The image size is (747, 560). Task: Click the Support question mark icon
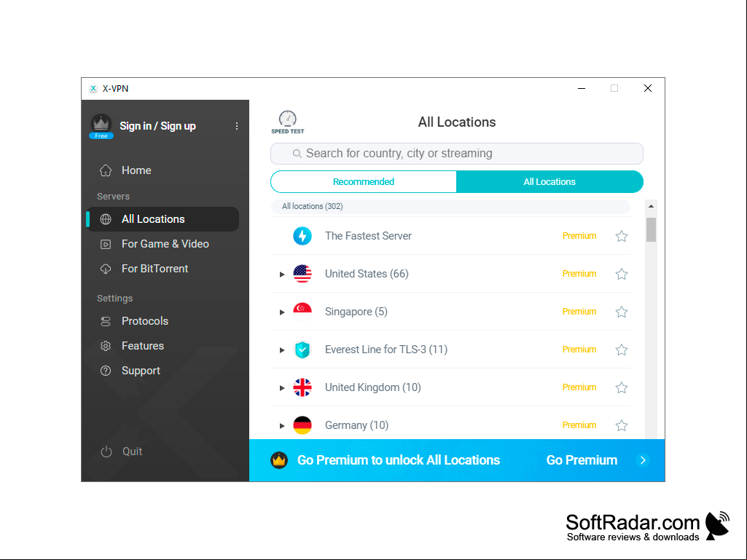pos(106,371)
